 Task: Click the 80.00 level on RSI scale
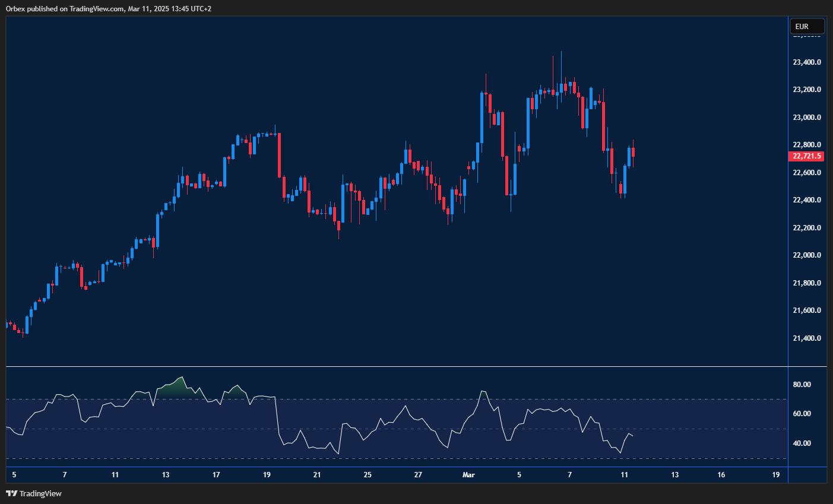pos(802,385)
